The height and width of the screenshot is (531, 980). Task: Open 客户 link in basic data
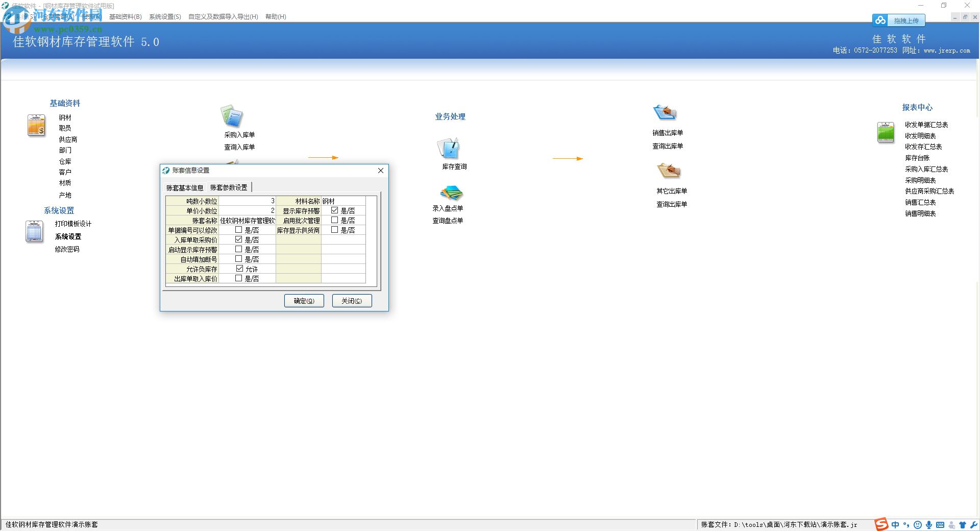pos(65,172)
